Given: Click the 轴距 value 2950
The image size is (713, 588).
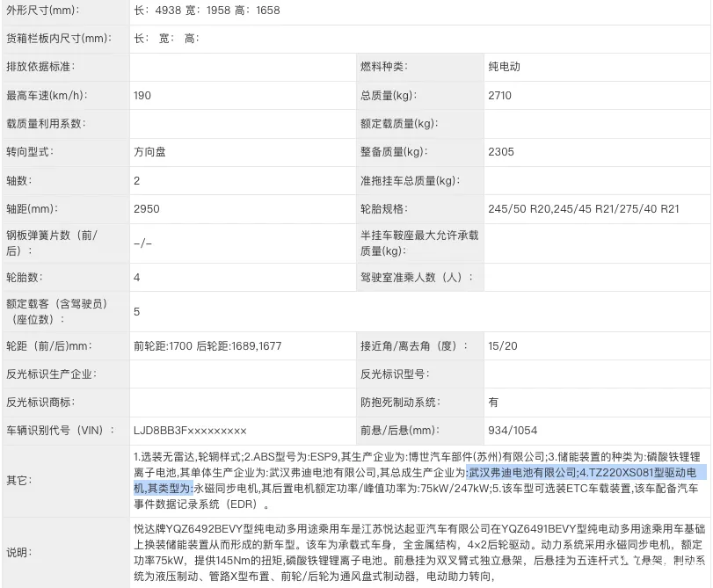Looking at the screenshot, I should tap(146, 209).
